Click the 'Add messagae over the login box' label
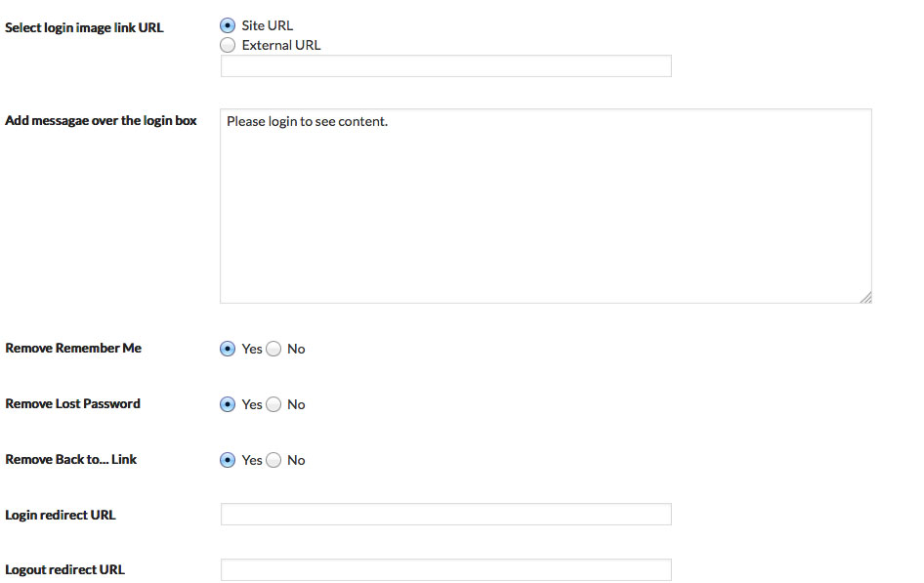Image resolution: width=924 pixels, height=583 pixels. tap(101, 121)
